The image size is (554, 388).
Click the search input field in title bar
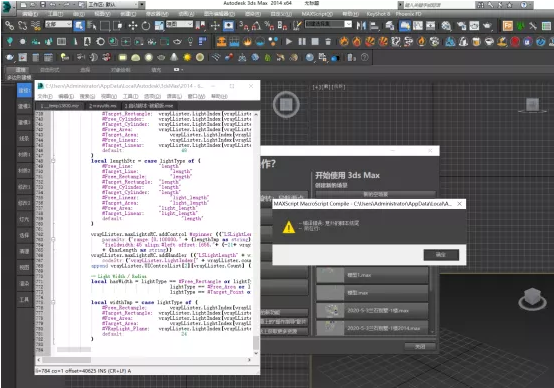tap(439, 5)
